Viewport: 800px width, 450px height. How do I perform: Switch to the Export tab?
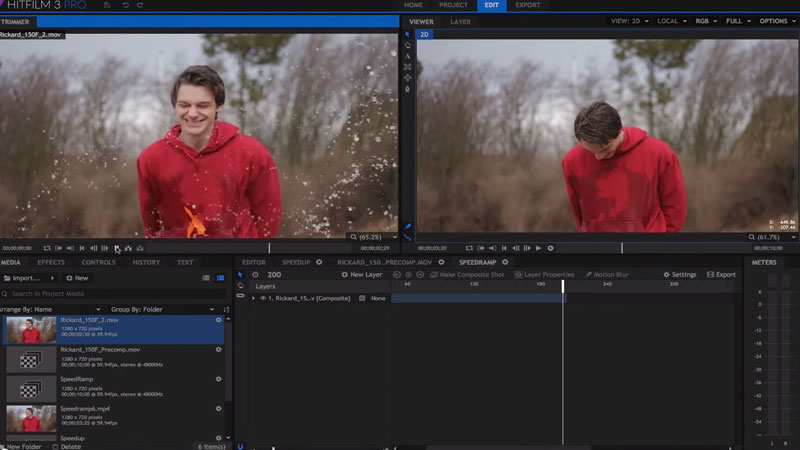[x=527, y=5]
